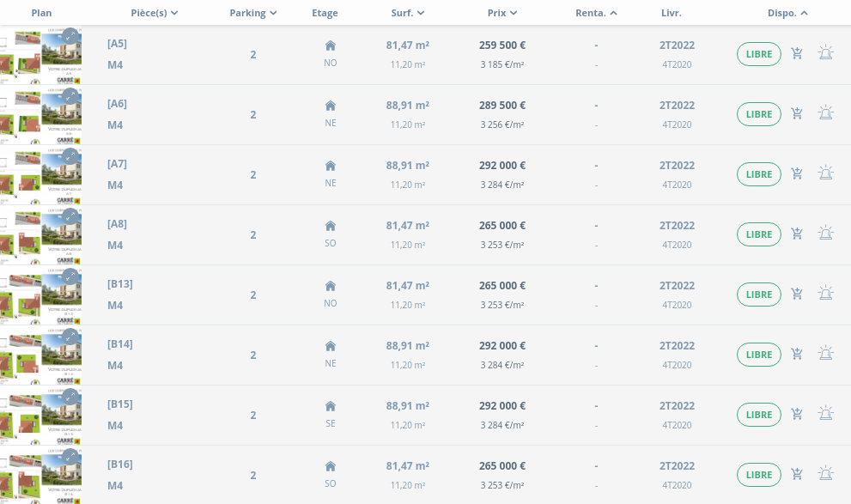Click the house icon in row A7
Viewport: 851px width, 504px height.
(331, 166)
